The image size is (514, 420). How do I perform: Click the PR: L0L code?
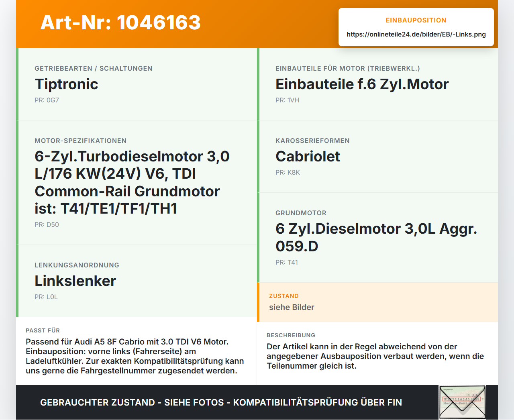pyautogui.click(x=46, y=297)
